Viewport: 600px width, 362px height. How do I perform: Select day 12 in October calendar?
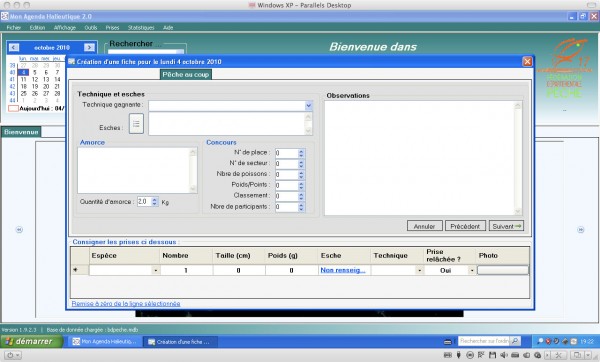pyautogui.click(x=34, y=79)
